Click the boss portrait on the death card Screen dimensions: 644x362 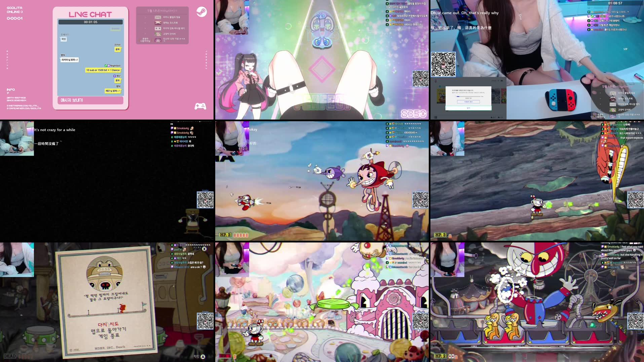(104, 273)
